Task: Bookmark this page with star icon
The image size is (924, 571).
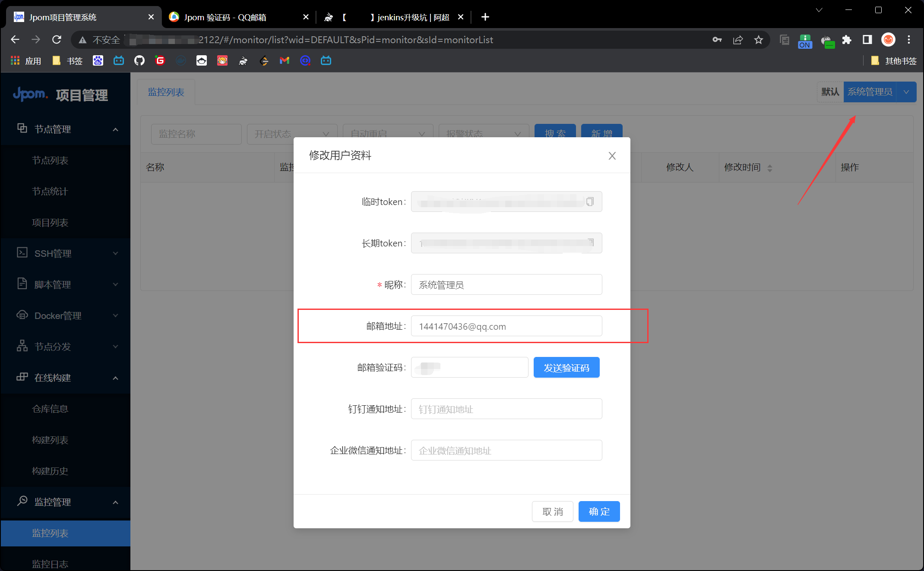Action: [759, 40]
